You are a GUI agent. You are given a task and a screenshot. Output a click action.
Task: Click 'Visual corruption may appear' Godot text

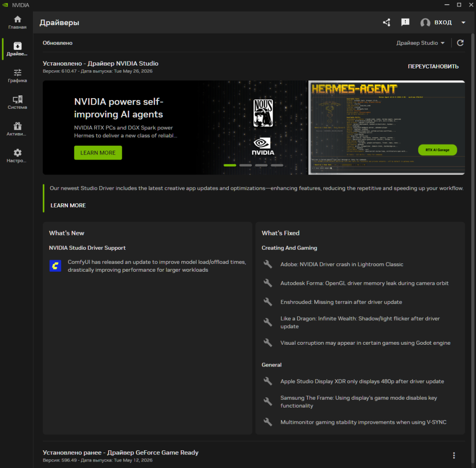click(365, 343)
